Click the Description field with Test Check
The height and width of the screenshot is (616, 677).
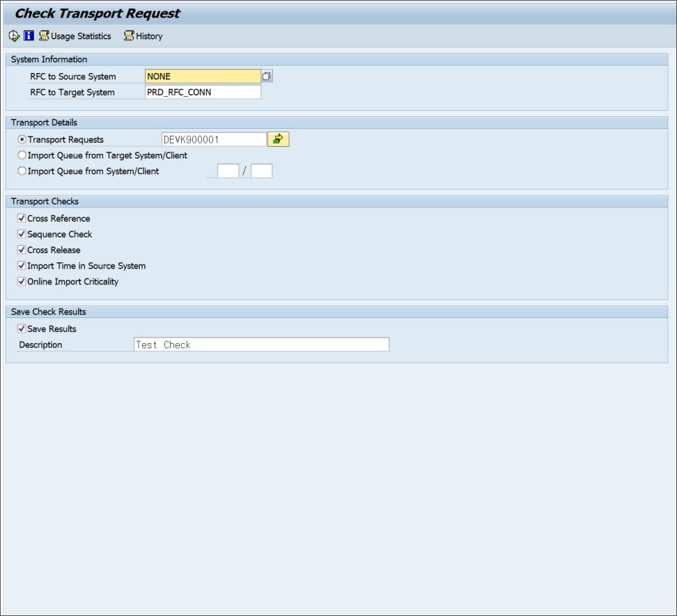tap(262, 345)
